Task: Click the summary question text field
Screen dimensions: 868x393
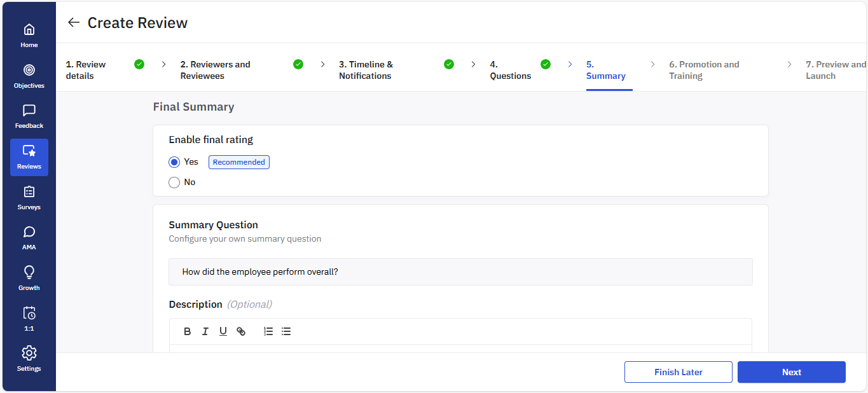Action: tap(460, 272)
